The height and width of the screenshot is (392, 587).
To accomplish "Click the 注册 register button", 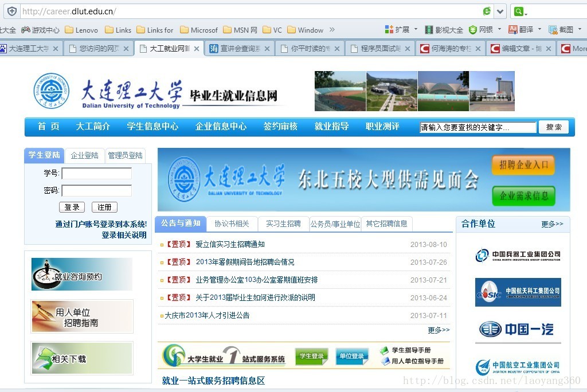I will coord(104,207).
